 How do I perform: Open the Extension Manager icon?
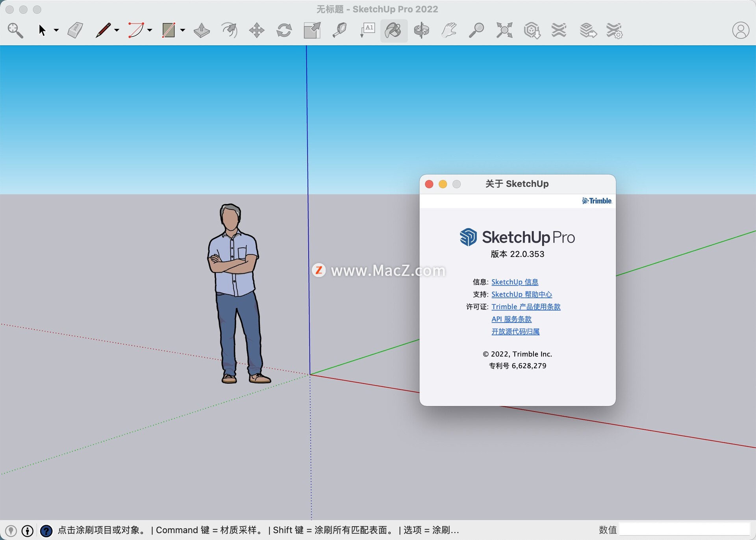tap(614, 30)
